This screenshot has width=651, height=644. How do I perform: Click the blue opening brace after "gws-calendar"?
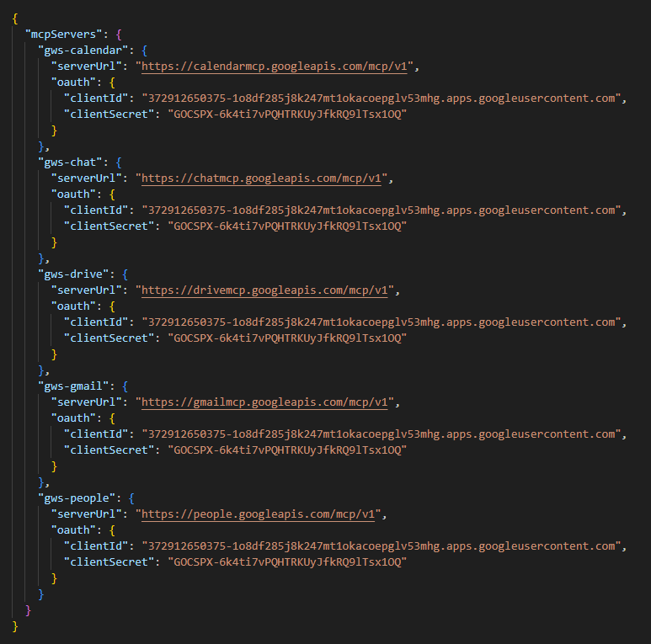pos(145,51)
